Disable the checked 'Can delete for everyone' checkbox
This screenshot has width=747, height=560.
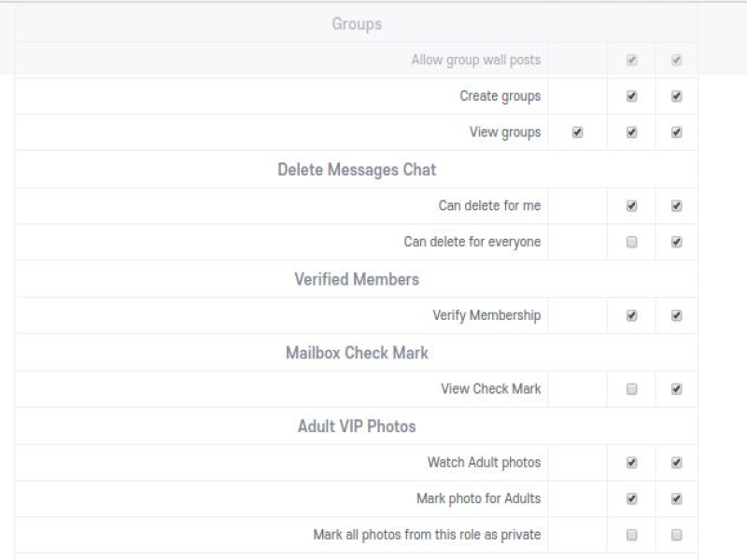tap(677, 242)
